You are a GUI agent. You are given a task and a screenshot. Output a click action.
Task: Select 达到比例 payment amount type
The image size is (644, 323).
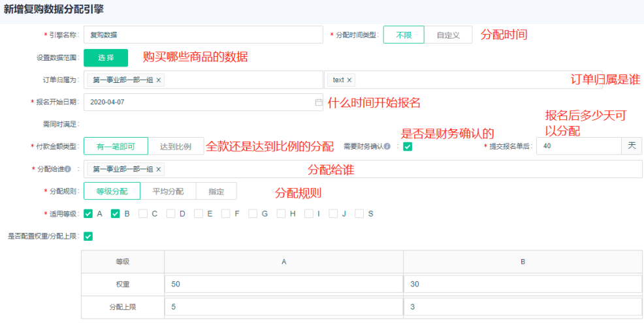(x=176, y=147)
